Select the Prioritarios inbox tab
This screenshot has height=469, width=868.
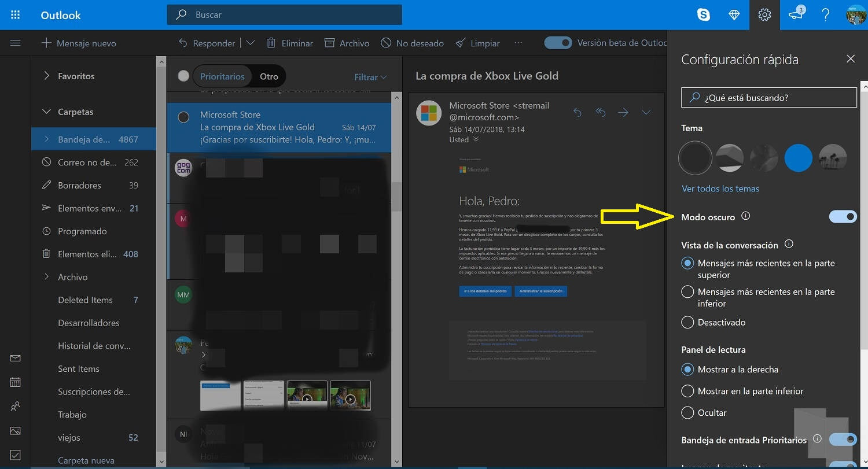[222, 76]
